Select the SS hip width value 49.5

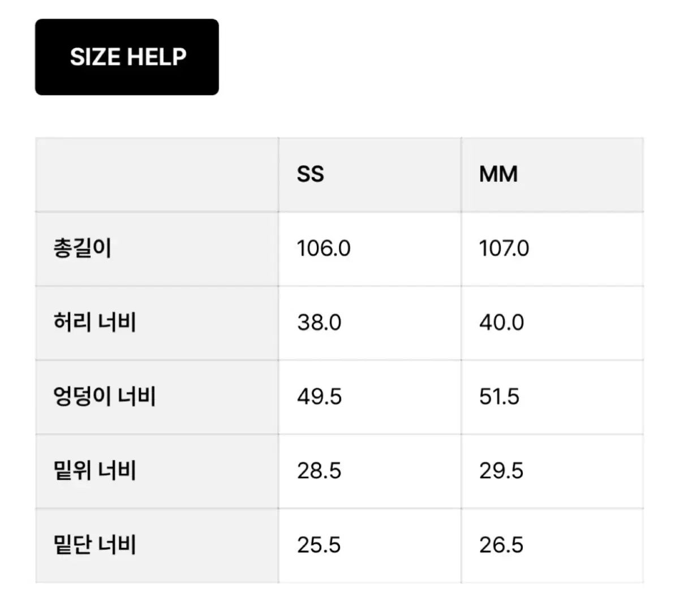(319, 397)
